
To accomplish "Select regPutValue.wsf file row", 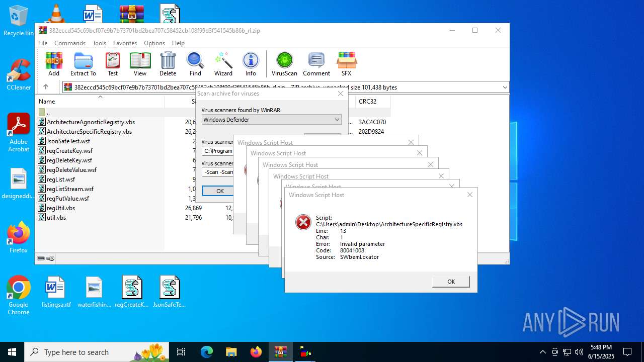I will [68, 199].
